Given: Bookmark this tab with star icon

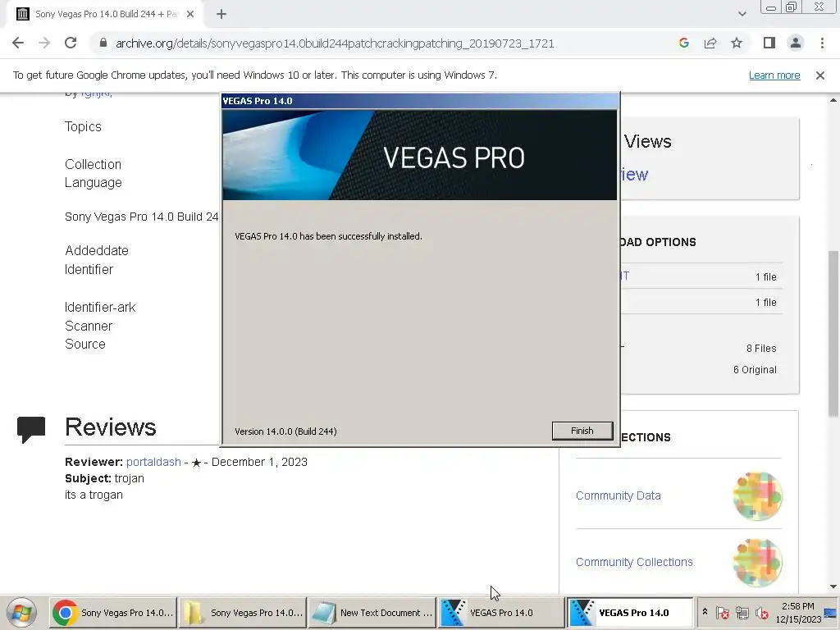Looking at the screenshot, I should pos(737,43).
